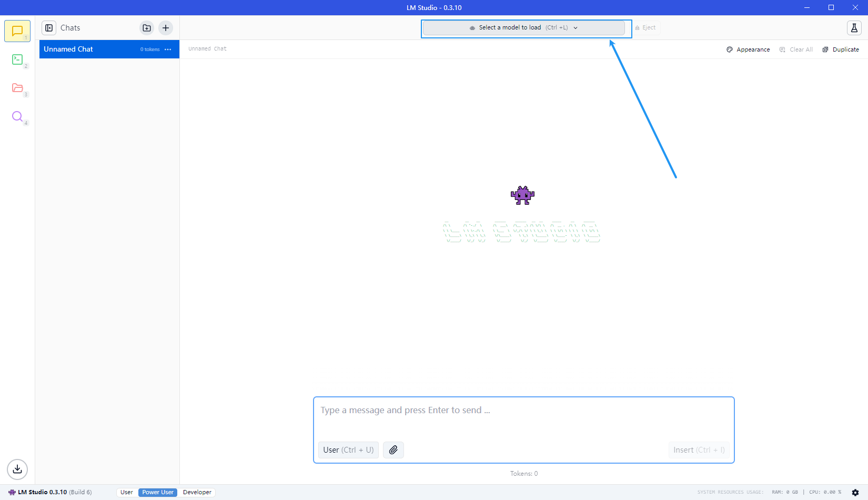
Task: Open the Downloads panel icon
Action: (17, 469)
